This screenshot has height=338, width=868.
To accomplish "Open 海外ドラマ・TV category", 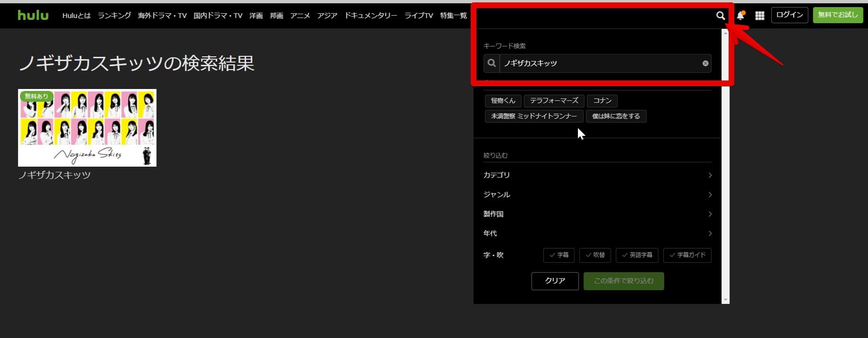I will tap(162, 16).
